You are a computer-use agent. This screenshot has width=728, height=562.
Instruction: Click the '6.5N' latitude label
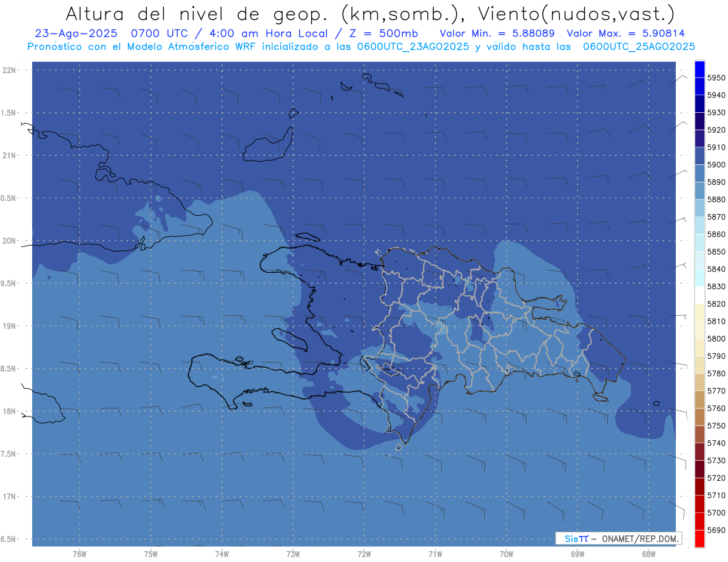tap(9, 539)
